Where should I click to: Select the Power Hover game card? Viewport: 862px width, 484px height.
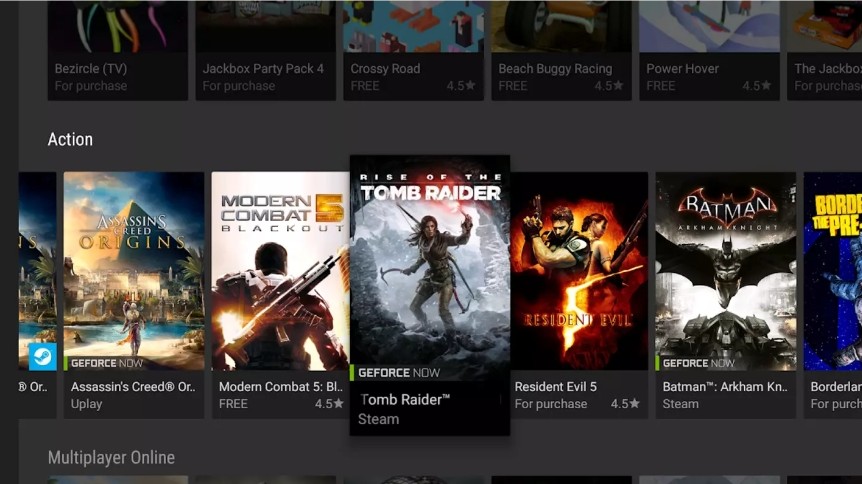(709, 50)
